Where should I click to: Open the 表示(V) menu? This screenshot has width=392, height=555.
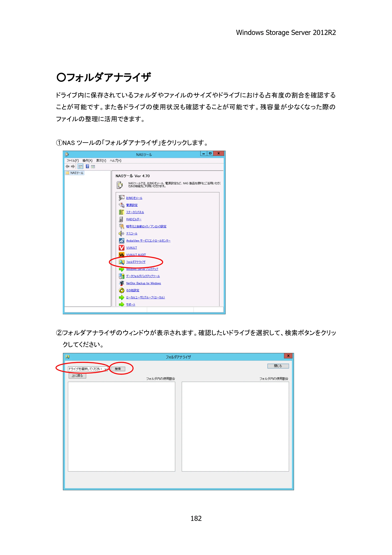[101, 160]
